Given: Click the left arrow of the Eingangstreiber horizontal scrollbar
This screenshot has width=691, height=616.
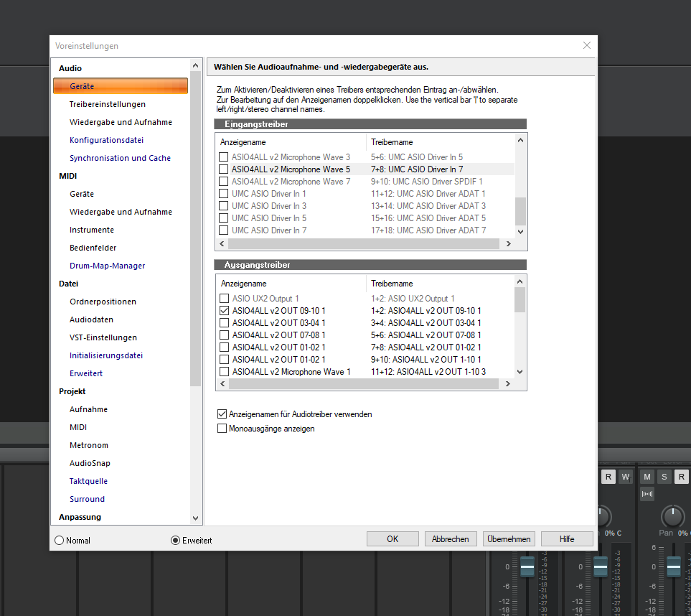Looking at the screenshot, I should [x=222, y=243].
